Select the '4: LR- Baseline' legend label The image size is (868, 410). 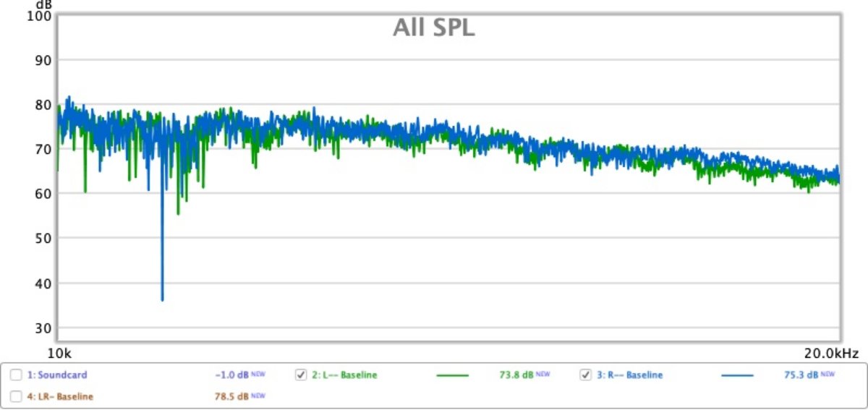coord(60,396)
